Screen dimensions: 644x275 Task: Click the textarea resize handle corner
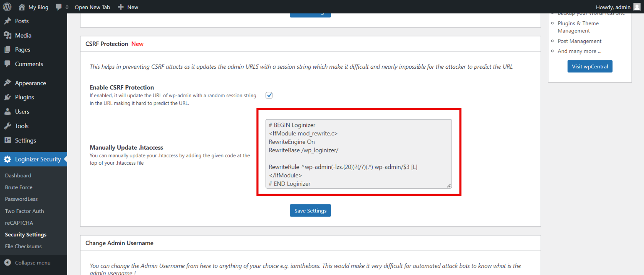(x=449, y=185)
